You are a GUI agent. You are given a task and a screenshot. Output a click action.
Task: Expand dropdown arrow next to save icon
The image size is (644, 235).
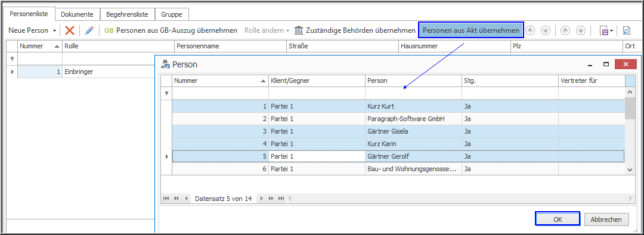(x=612, y=31)
